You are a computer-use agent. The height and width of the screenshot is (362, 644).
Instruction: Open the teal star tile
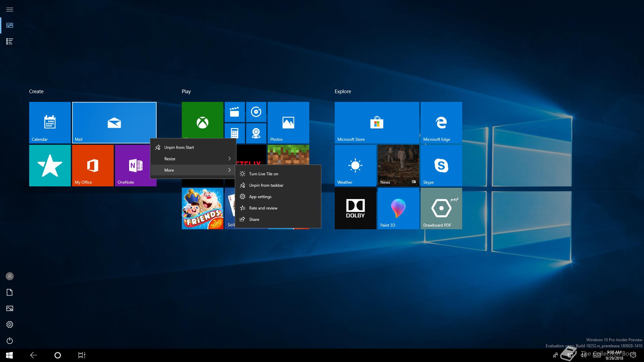50,166
